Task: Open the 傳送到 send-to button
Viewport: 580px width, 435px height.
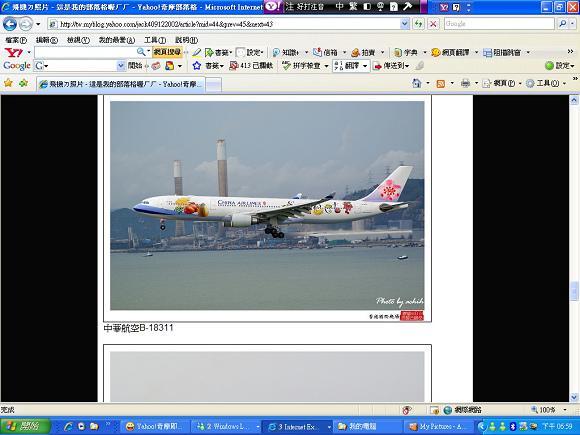Action: coord(391,66)
